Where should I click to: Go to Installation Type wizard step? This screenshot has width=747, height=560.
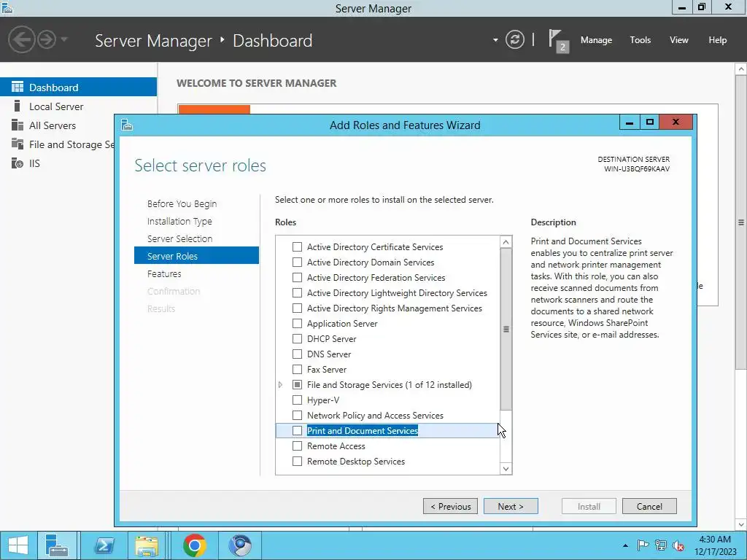[x=179, y=222]
